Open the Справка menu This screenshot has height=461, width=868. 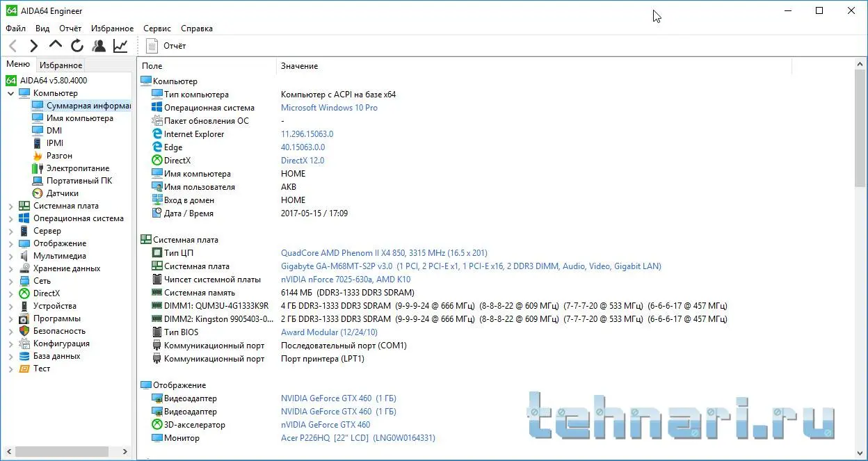pyautogui.click(x=197, y=29)
